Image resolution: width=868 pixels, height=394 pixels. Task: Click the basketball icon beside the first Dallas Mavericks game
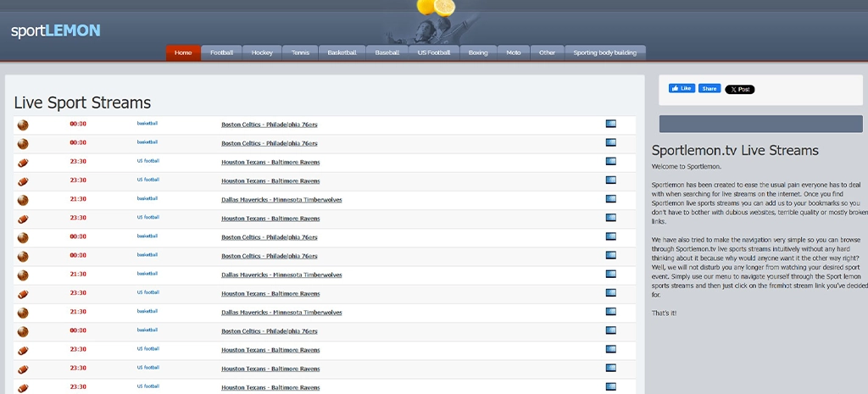pyautogui.click(x=23, y=200)
